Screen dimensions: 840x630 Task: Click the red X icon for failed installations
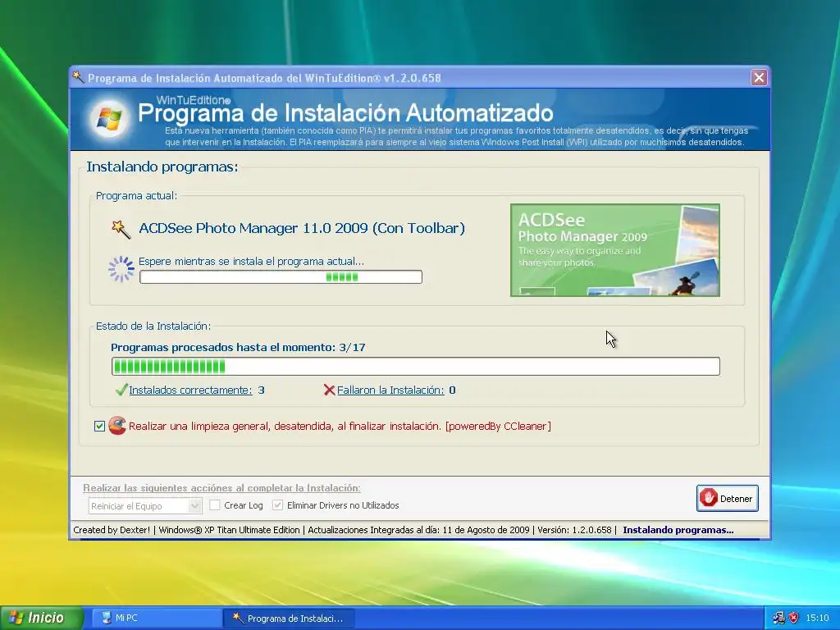329,390
